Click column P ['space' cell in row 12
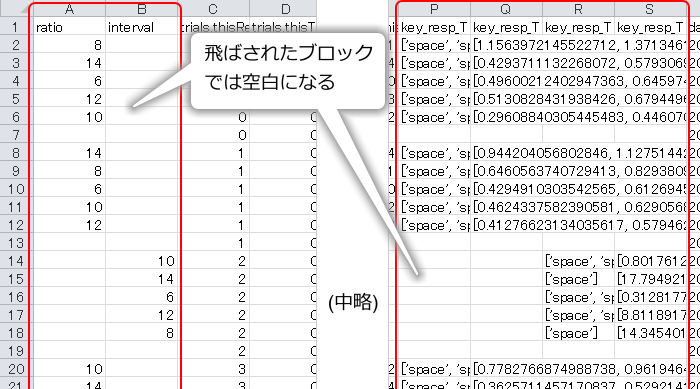Image resolution: width=700 pixels, height=389 pixels. [434, 225]
